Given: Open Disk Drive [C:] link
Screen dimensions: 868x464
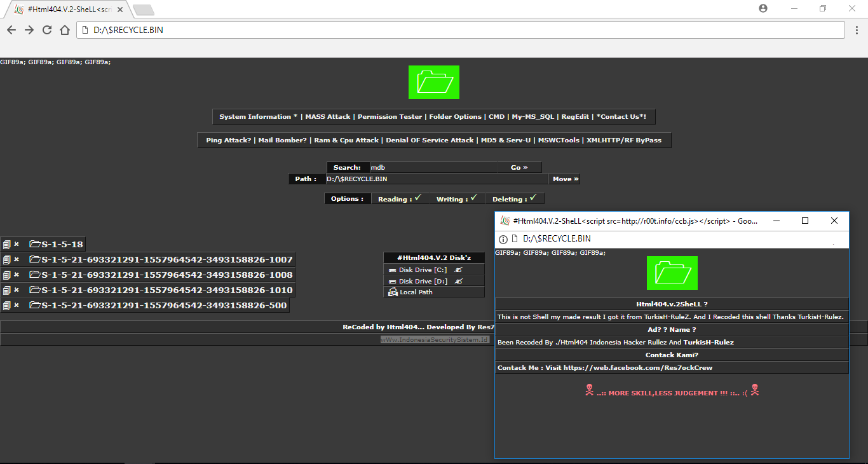Looking at the screenshot, I should tap(423, 270).
